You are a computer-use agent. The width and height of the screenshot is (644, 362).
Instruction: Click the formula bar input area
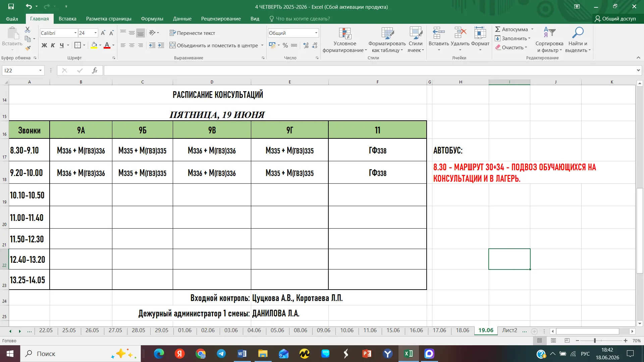point(370,70)
